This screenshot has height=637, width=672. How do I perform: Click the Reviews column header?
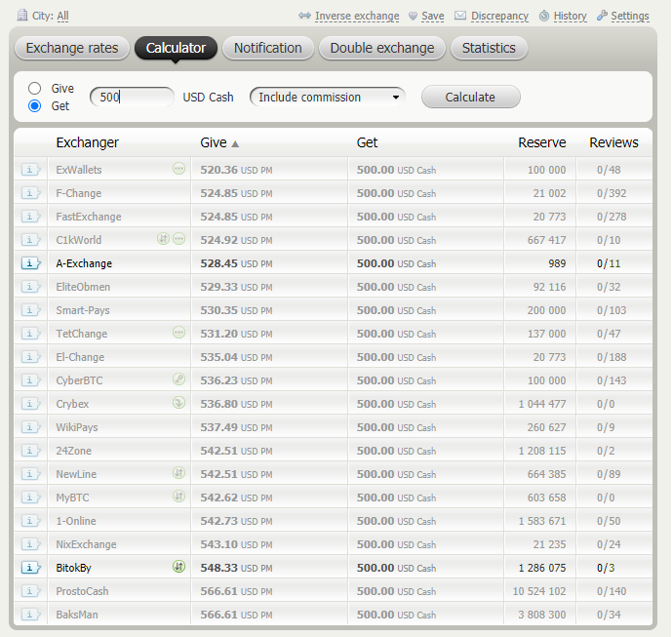click(613, 142)
